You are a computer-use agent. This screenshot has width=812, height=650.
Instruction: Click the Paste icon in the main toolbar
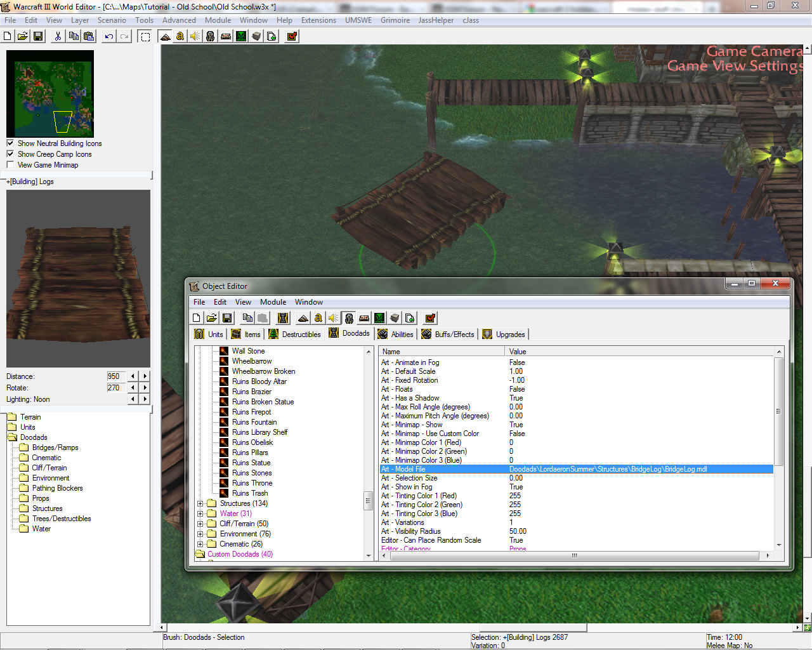coord(89,36)
